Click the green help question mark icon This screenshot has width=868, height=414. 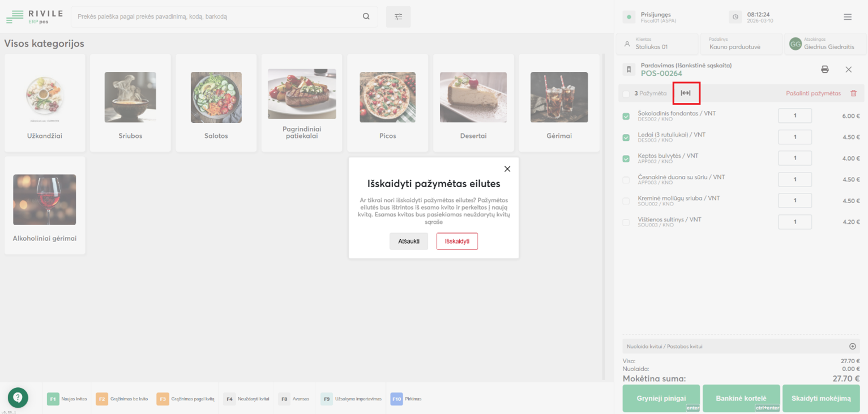pyautogui.click(x=18, y=398)
